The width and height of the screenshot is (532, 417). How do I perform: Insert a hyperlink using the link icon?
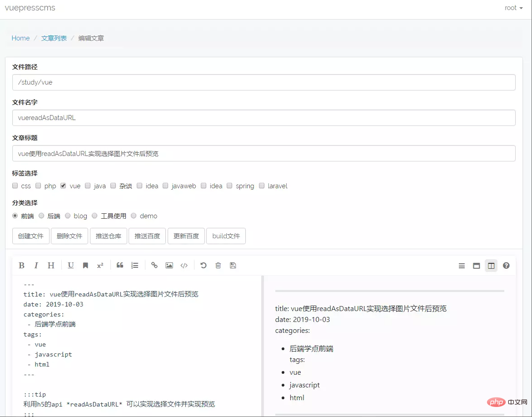(x=154, y=265)
